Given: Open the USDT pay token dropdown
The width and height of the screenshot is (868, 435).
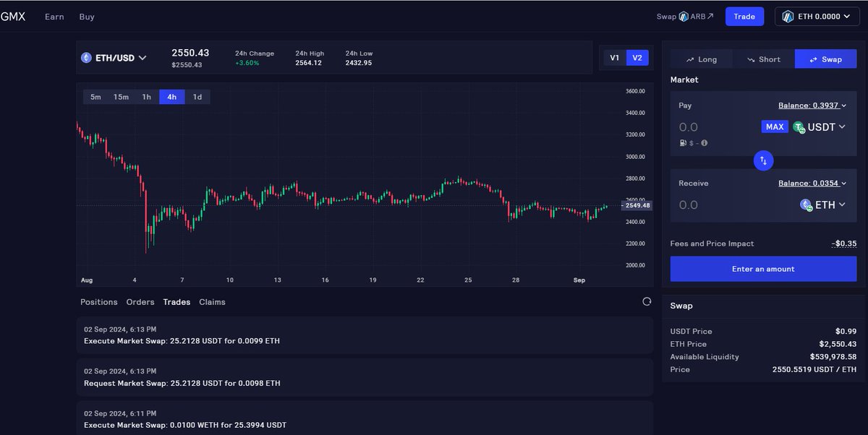Looking at the screenshot, I should click(820, 127).
